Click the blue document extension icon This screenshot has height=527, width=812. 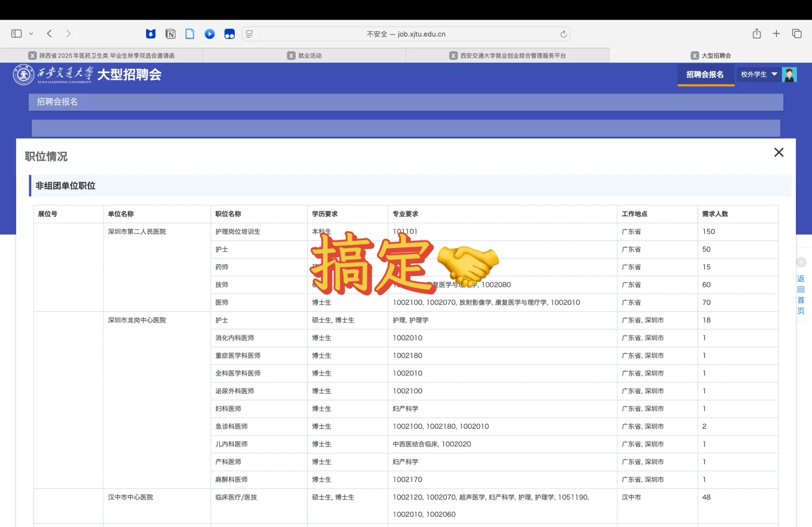[190, 34]
